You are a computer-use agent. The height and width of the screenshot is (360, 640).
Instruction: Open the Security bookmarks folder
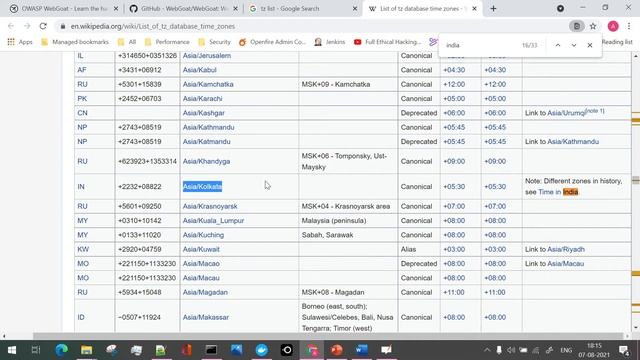click(214, 42)
